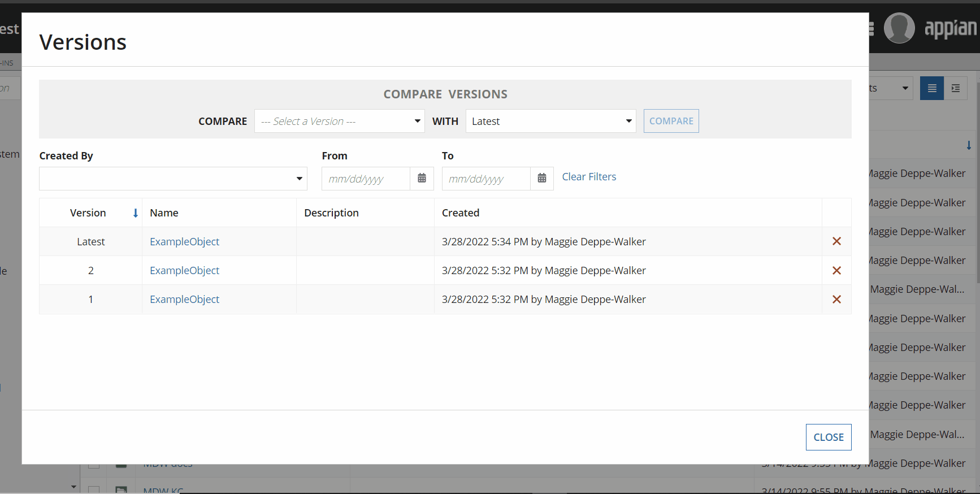Image resolution: width=980 pixels, height=494 pixels.
Task: Select the version 2 created timestamp
Action: 544,270
